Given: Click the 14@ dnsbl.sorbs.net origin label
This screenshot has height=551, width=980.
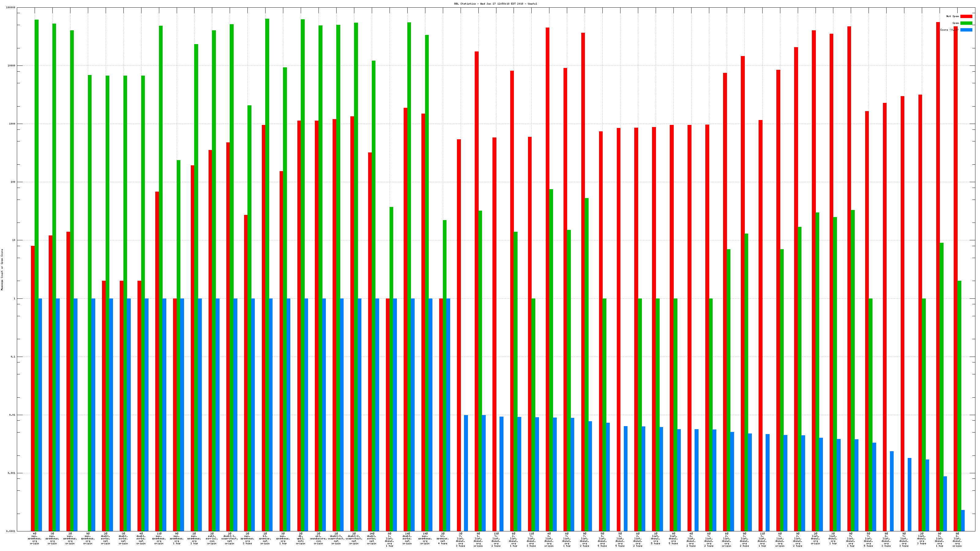Looking at the screenshot, I should [372, 538].
